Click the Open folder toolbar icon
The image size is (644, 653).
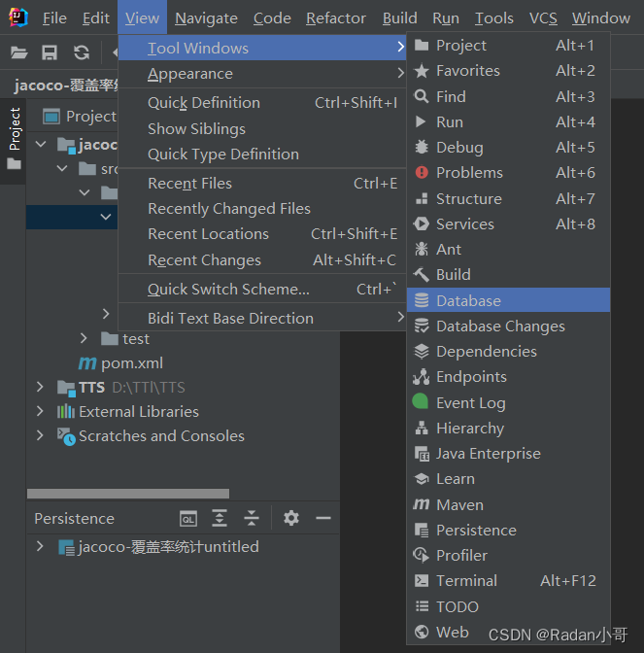click(x=18, y=52)
